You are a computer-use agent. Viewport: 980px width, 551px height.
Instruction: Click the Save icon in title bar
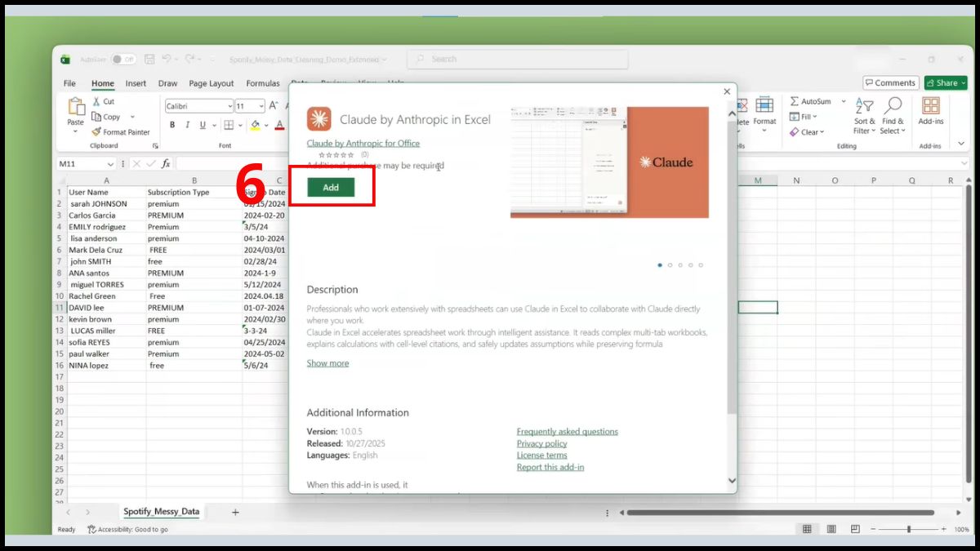click(149, 59)
